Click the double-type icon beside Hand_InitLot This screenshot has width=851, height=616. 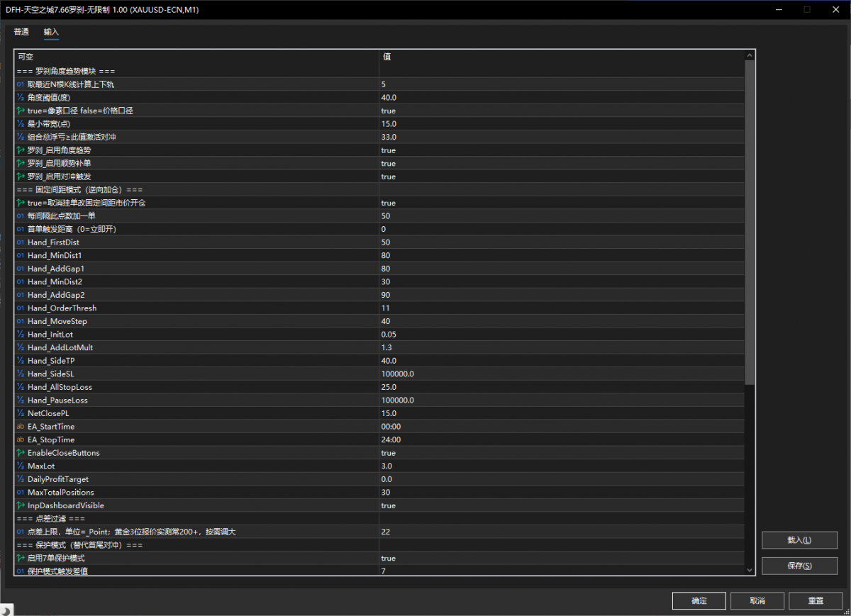pyautogui.click(x=21, y=335)
